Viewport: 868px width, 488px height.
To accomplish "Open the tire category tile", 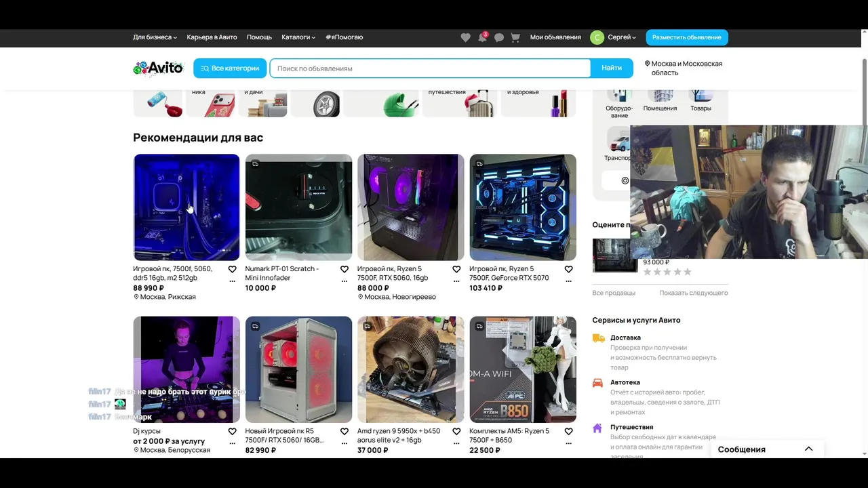I will point(316,104).
